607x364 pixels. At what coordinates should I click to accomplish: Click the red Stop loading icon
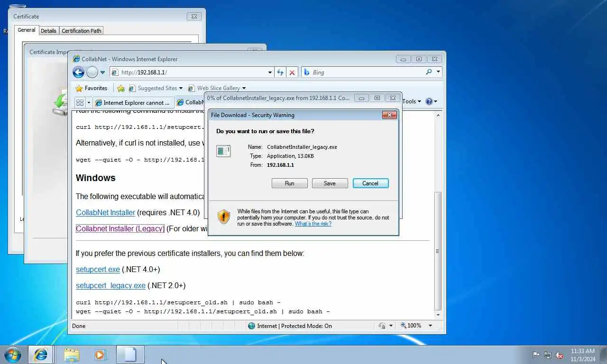point(292,73)
